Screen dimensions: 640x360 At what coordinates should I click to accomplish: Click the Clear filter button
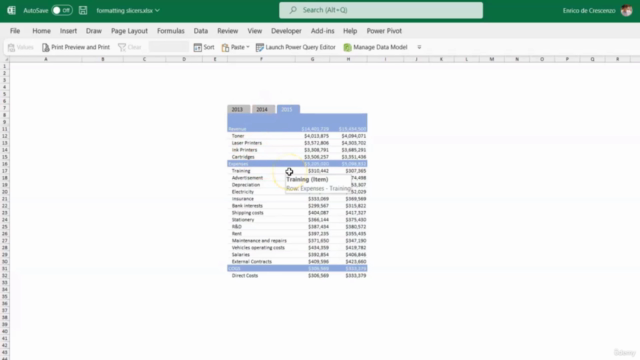[129, 47]
